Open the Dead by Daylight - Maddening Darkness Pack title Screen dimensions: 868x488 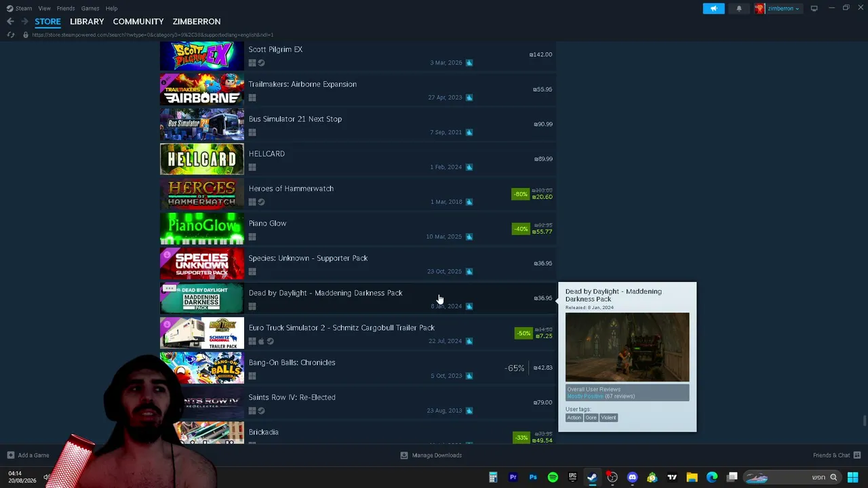325,293
